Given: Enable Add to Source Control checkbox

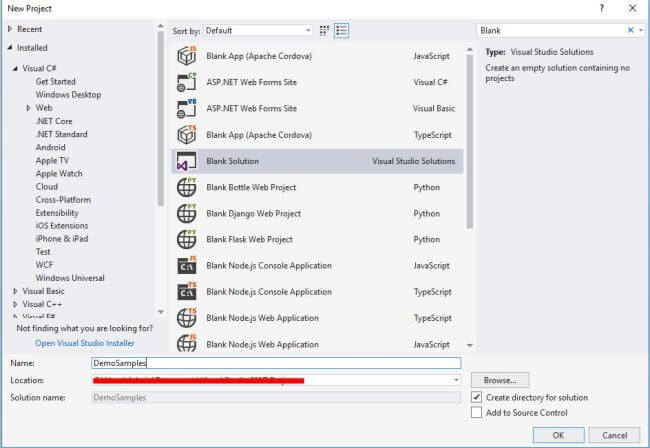Looking at the screenshot, I should (x=477, y=412).
